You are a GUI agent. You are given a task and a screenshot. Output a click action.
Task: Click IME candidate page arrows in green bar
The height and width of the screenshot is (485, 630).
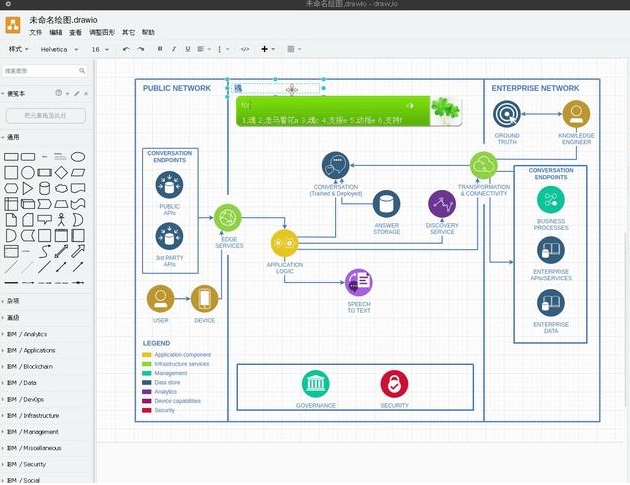pos(410,106)
